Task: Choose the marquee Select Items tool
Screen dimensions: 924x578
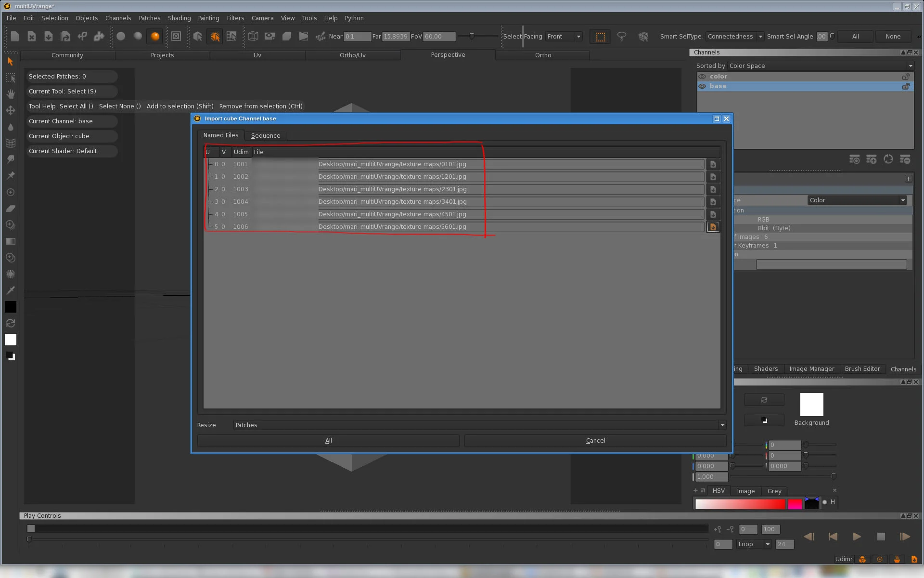Action: tap(10, 78)
